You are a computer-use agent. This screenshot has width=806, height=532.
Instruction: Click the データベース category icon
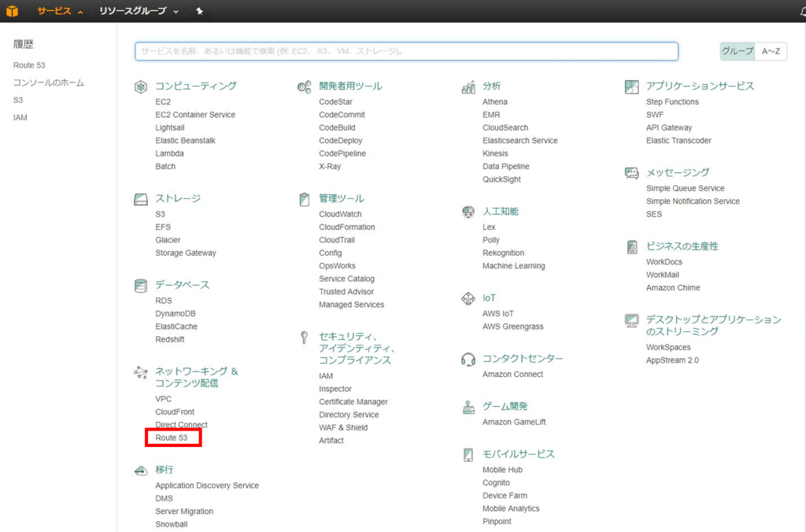[x=141, y=286]
